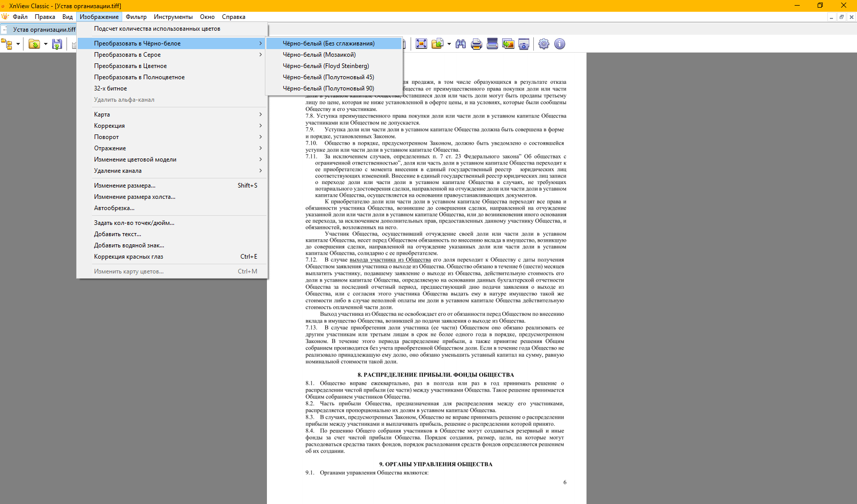Select Преобразовать в Чёрно-белое entry
Screen dimensions: 857x504
[x=172, y=43]
